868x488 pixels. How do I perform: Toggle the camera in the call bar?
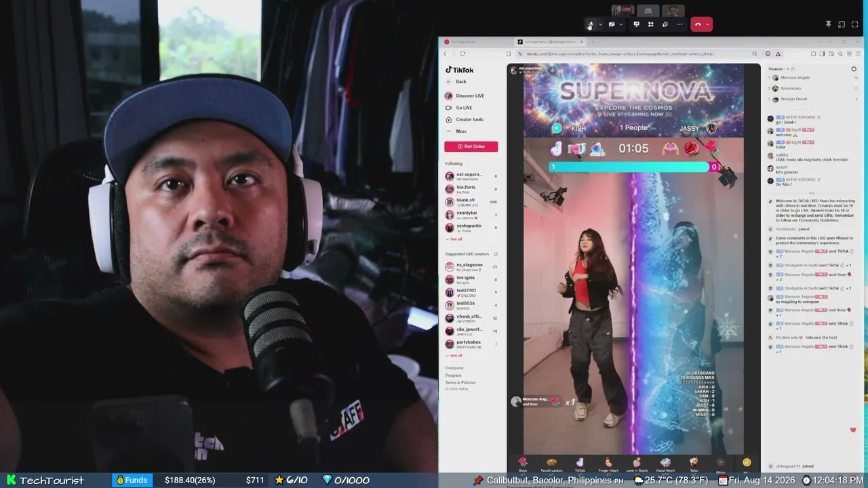coord(612,24)
